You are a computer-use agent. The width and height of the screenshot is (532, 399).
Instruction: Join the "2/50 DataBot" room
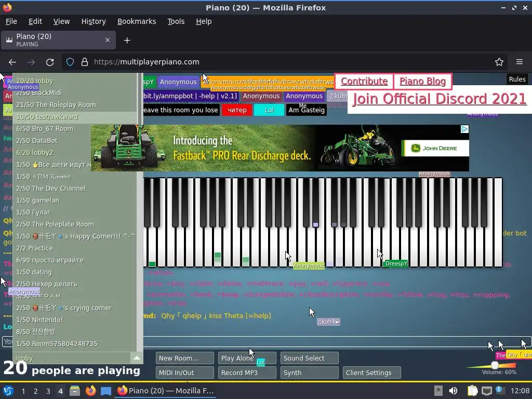point(75,140)
